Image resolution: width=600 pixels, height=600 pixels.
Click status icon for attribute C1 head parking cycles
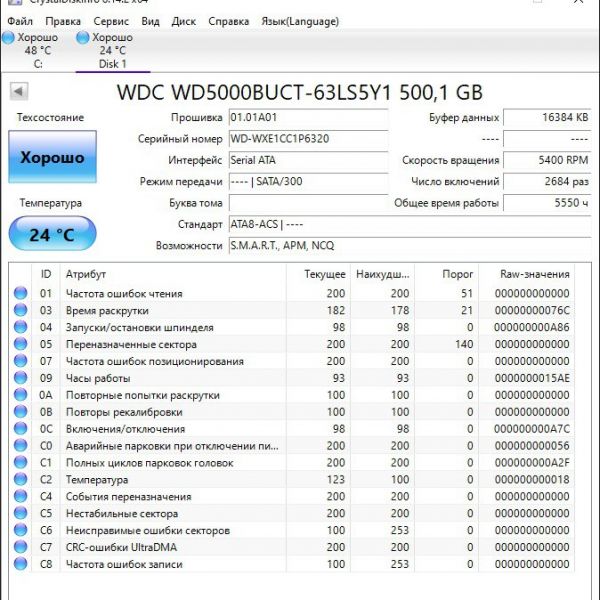(x=21, y=462)
